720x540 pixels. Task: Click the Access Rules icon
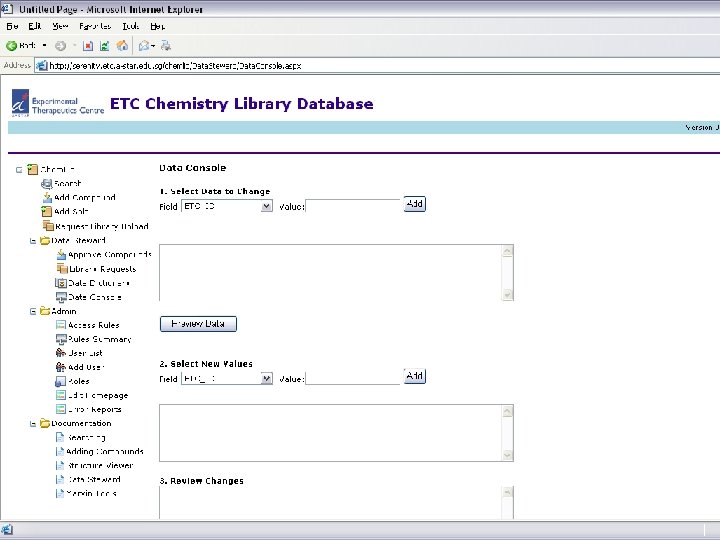click(61, 325)
